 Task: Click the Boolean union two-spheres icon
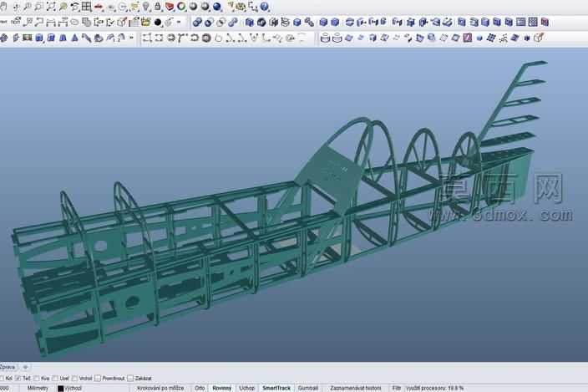pos(197,23)
